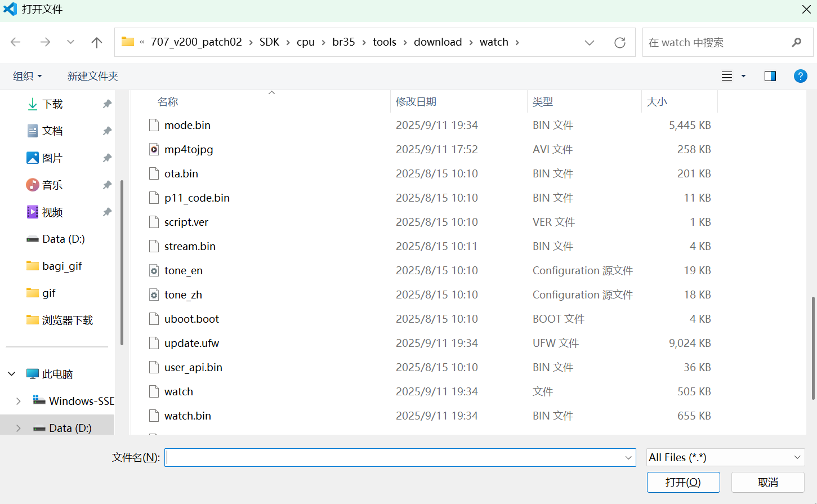Viewport: 817px width, 504px height.
Task: Open the All Files type filter dropdown
Action: pos(725,457)
